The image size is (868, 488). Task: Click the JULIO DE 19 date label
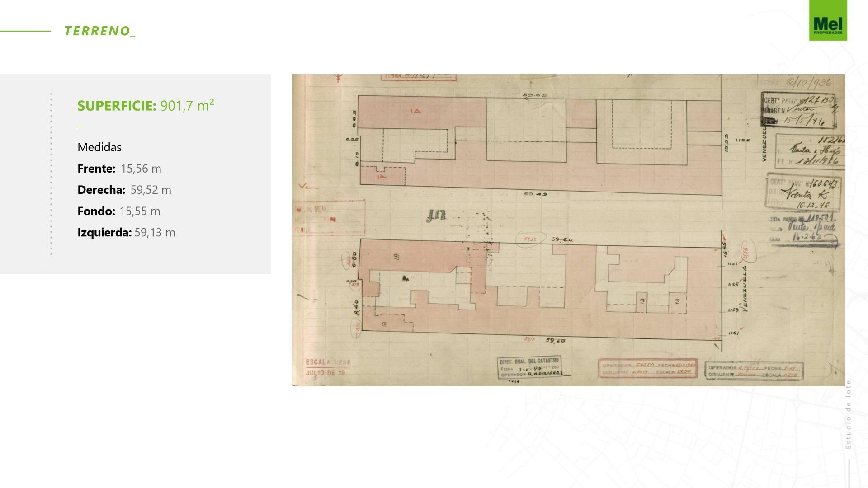click(x=325, y=373)
